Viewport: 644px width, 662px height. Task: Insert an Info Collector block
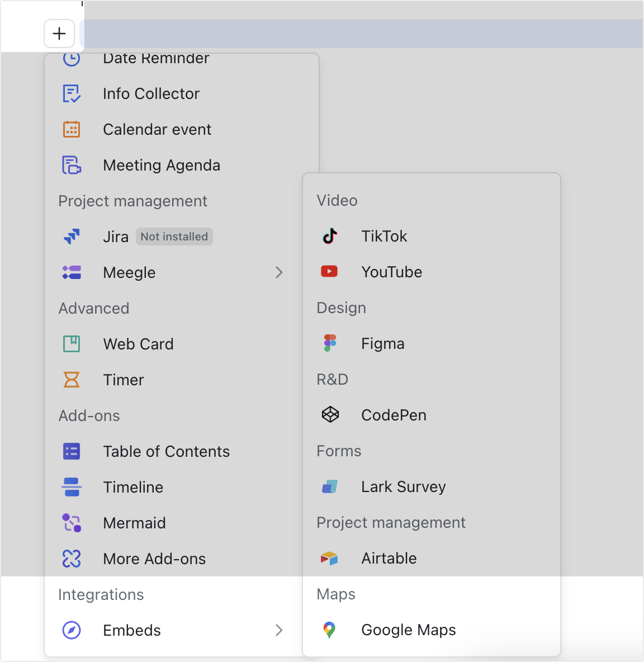[x=151, y=93]
